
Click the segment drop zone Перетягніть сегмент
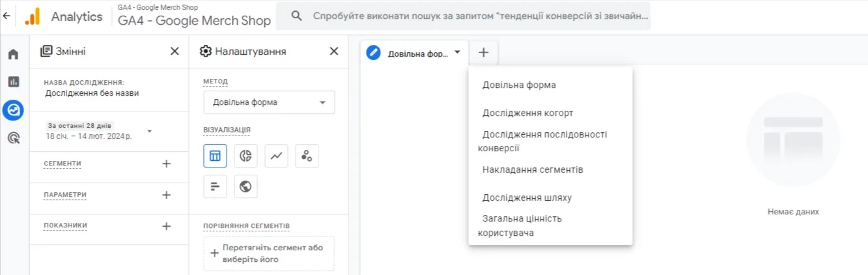click(269, 253)
